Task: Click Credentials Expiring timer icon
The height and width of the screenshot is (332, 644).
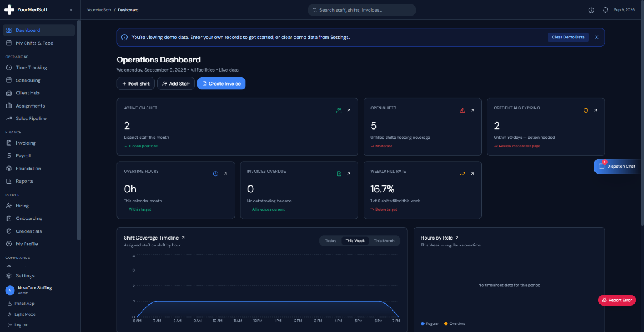Action: [586, 110]
